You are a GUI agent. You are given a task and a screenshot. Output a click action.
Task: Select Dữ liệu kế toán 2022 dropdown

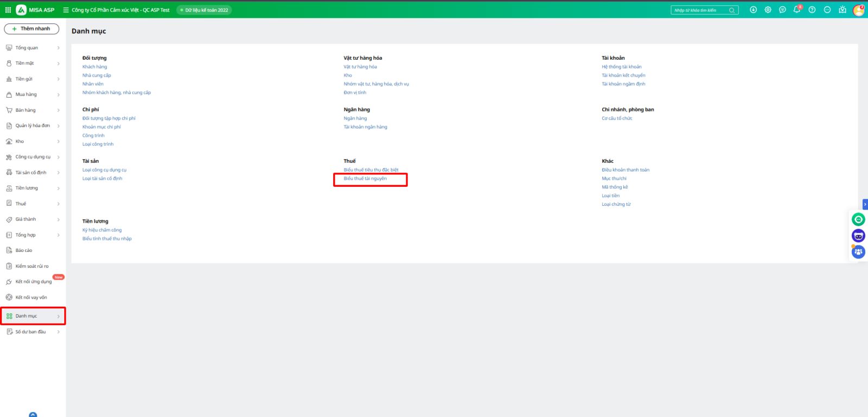click(x=204, y=10)
